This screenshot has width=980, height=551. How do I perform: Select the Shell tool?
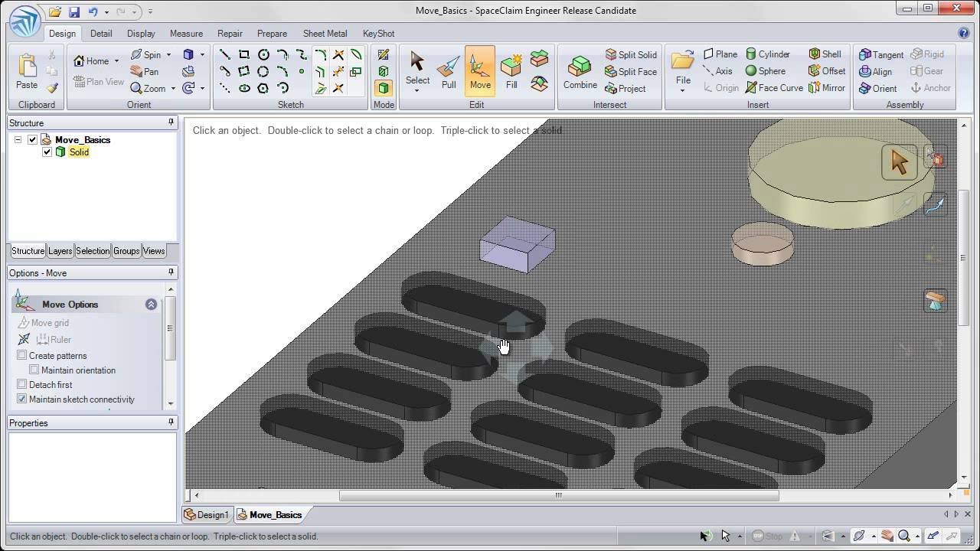825,54
